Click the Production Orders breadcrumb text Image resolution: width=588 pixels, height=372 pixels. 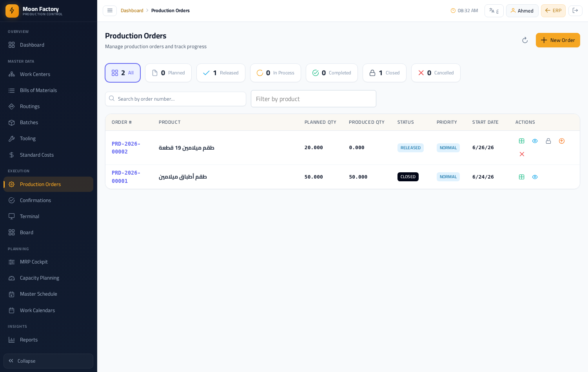tap(171, 11)
